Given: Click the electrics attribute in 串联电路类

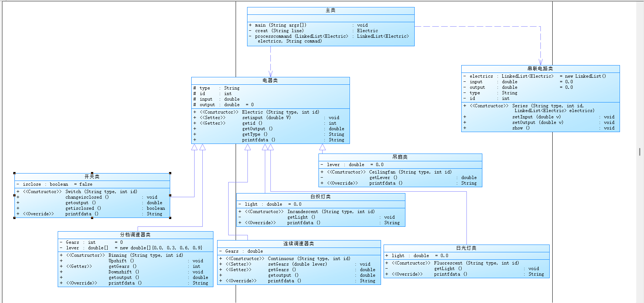Looking at the screenshot, I should 535,76.
